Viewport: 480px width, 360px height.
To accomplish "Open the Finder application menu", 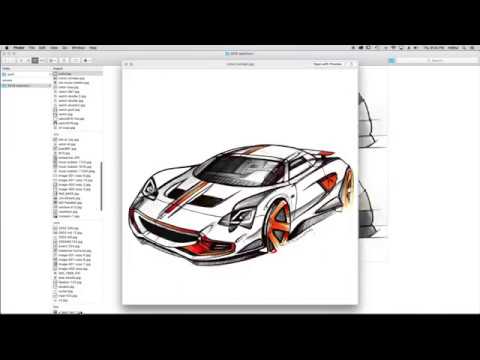I will [19, 48].
